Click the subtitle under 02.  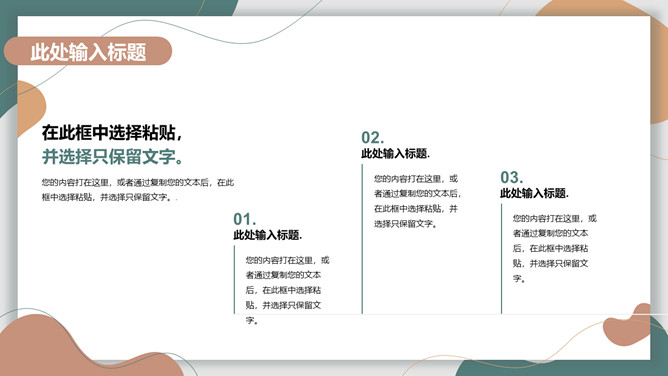pos(395,153)
